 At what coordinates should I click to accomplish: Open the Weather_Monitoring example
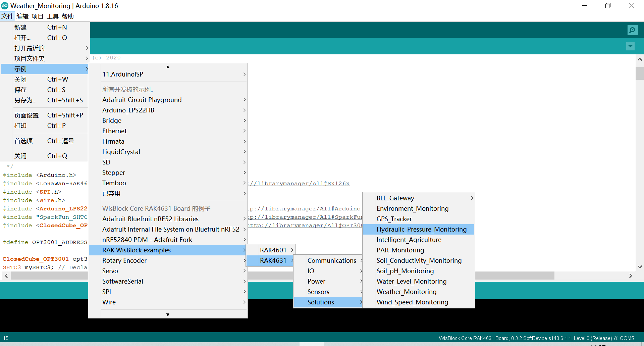(x=419, y=292)
